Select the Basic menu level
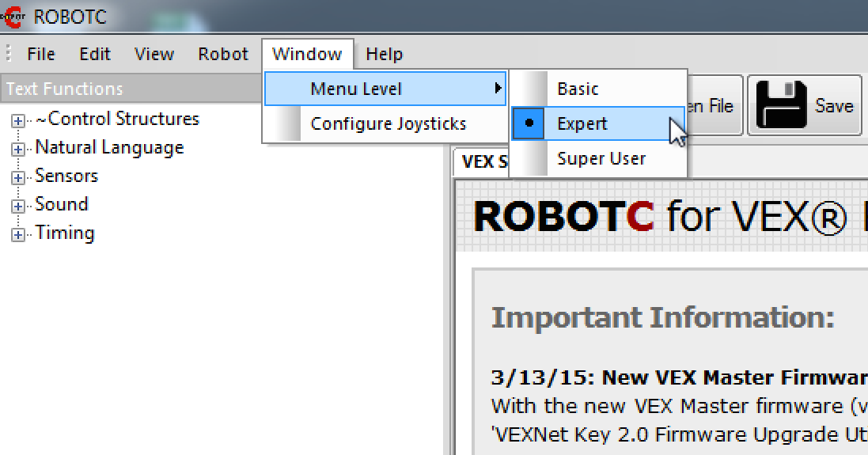 pyautogui.click(x=598, y=89)
